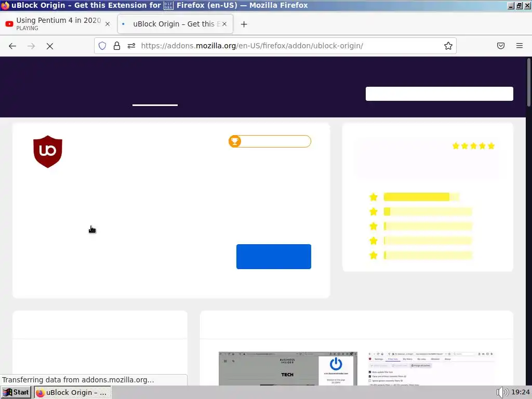
Task: Click the YouTube favicon on the first tab
Action: [x=9, y=24]
